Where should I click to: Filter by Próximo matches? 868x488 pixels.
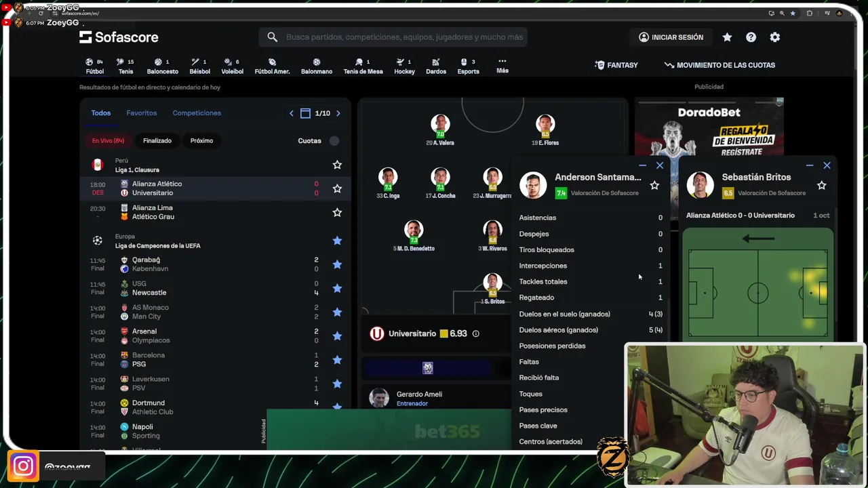pyautogui.click(x=201, y=141)
